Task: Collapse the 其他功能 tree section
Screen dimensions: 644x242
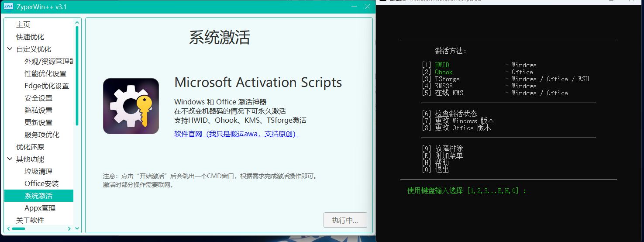Action: (x=10, y=159)
